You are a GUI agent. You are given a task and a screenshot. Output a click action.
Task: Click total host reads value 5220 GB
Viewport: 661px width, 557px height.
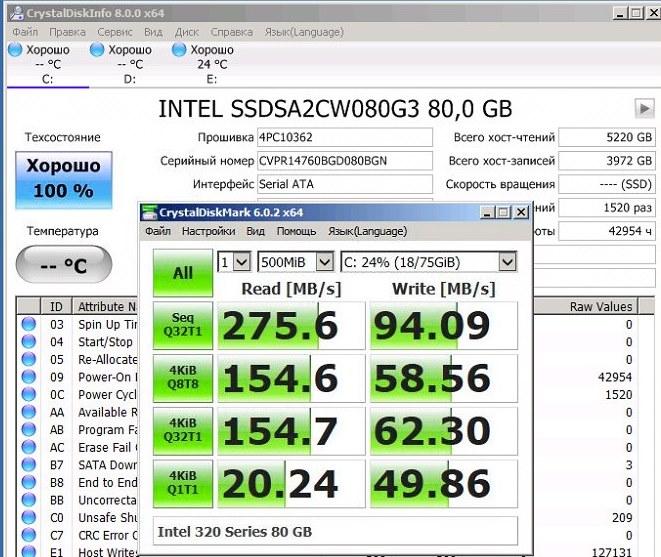pyautogui.click(x=607, y=137)
